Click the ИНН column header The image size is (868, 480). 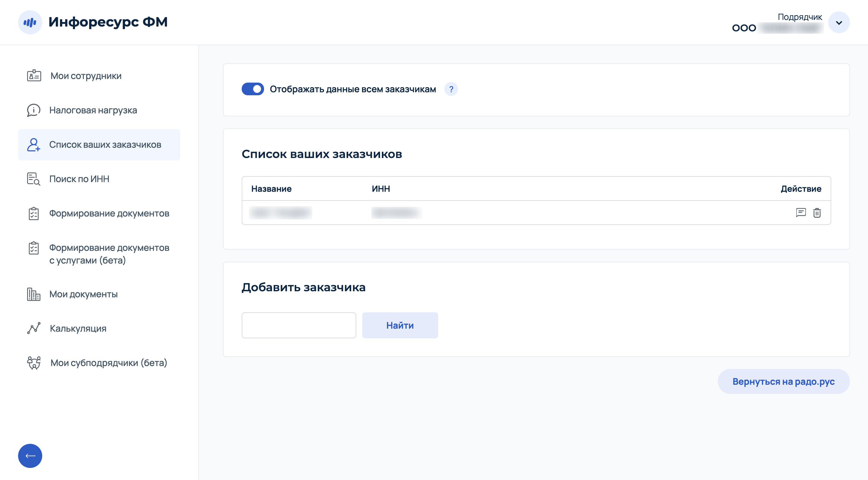click(x=381, y=189)
